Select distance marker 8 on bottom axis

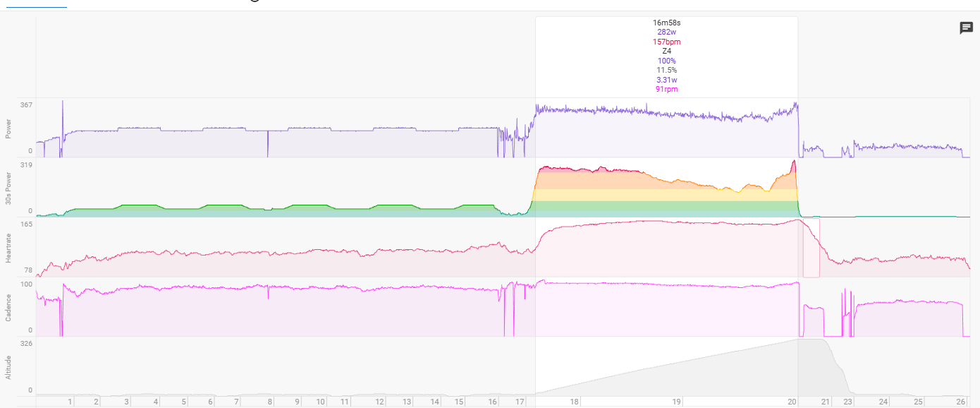[x=270, y=402]
